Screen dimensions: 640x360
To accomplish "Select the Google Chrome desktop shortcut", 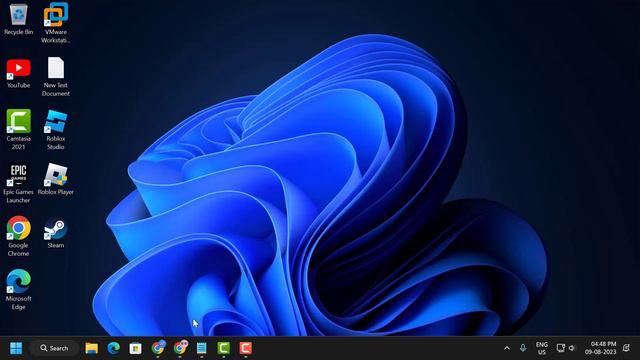I will pyautogui.click(x=18, y=236).
